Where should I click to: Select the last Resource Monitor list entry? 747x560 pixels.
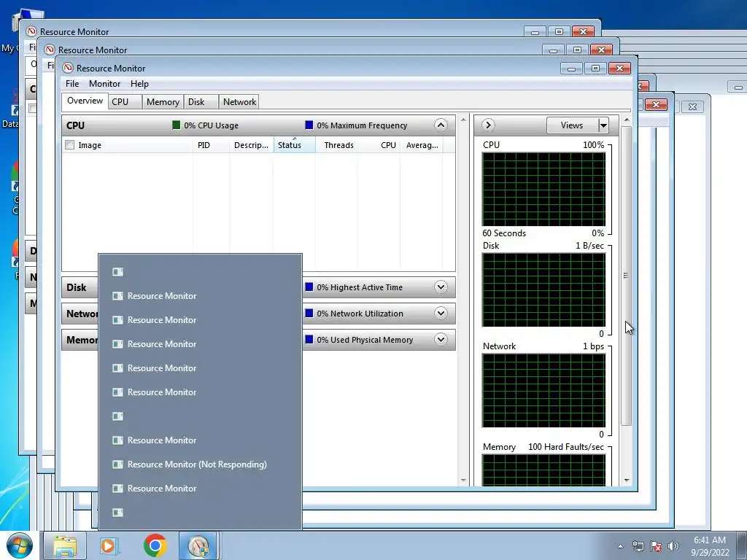(x=200, y=489)
